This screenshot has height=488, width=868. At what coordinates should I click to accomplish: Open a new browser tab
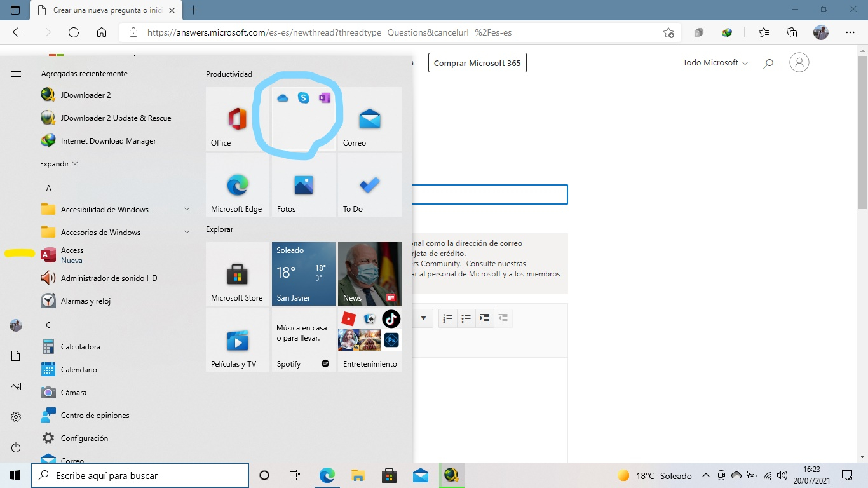point(194,10)
